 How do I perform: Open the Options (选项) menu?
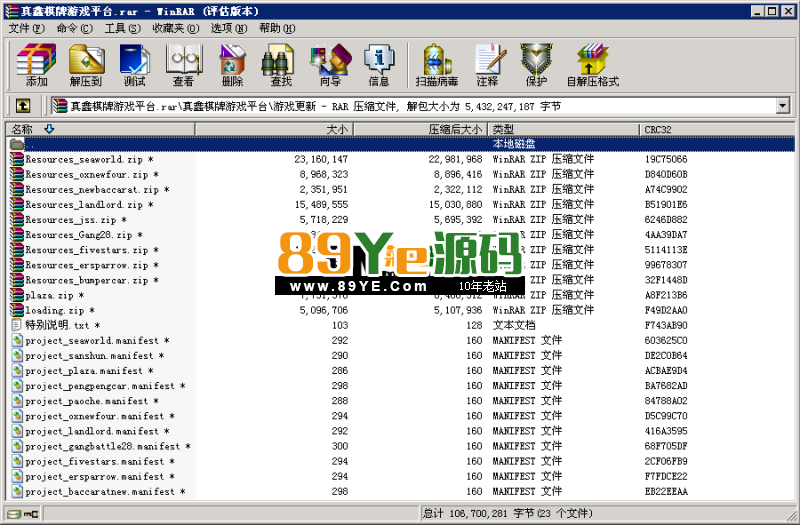tap(229, 29)
